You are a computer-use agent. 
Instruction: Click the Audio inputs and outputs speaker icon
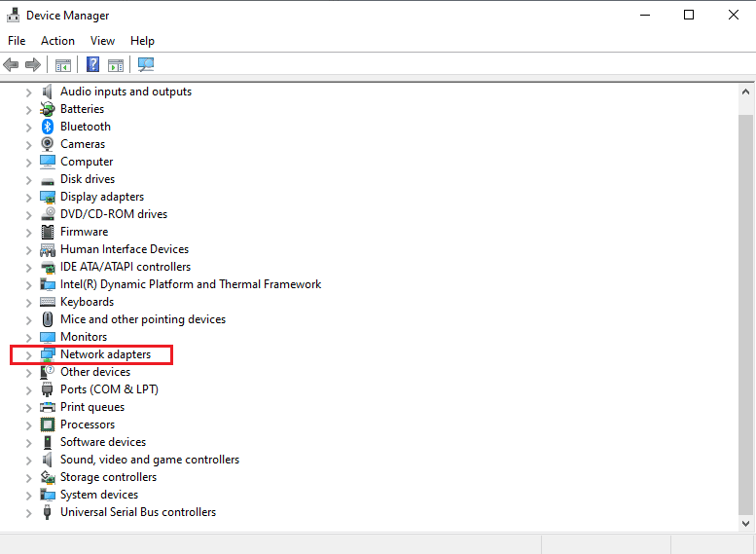click(x=48, y=92)
